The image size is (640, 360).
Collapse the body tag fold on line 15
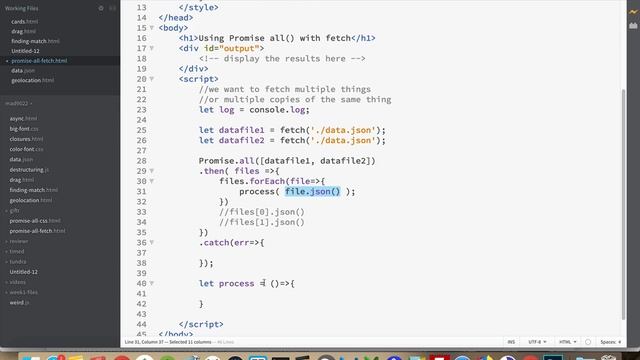point(152,28)
